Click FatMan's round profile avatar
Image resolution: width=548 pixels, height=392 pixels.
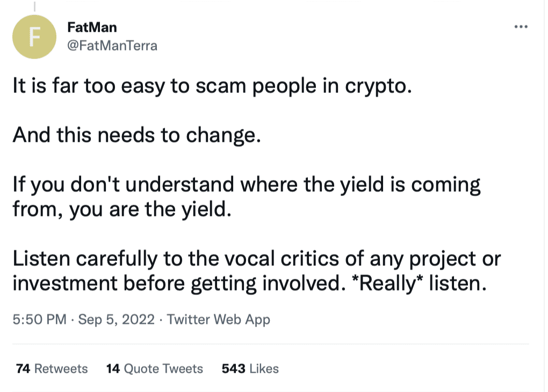tap(34, 37)
